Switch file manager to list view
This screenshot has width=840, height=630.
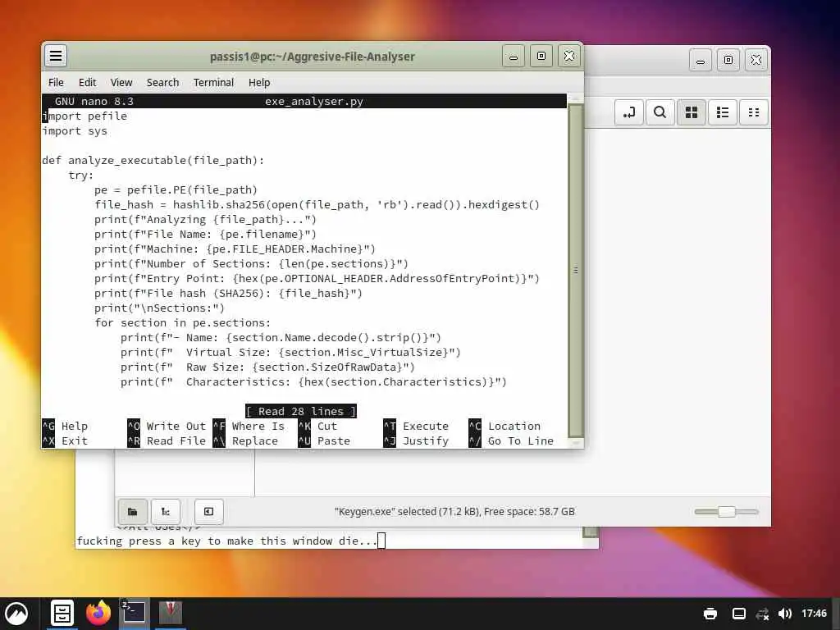(723, 112)
